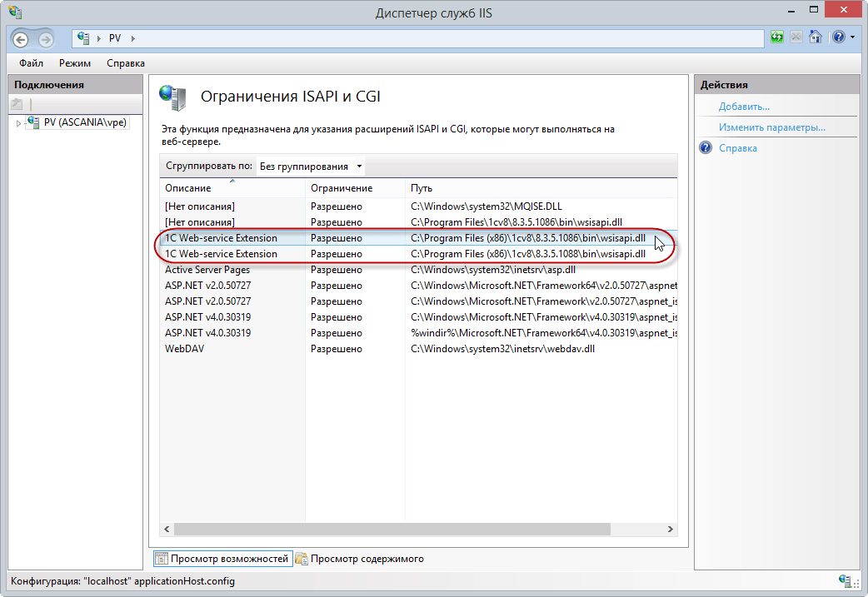Viewport: 868px width, 597px height.
Task: Click the Справка help icon in Actions pane
Action: click(706, 148)
